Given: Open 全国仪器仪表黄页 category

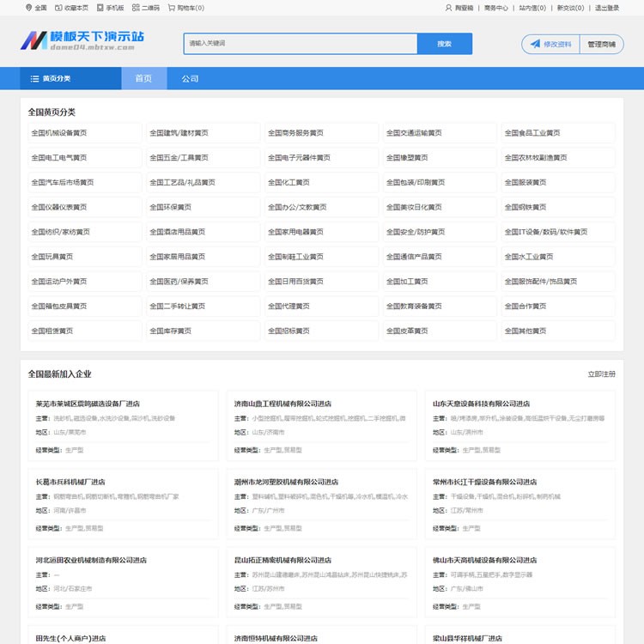Looking at the screenshot, I should (85, 207).
